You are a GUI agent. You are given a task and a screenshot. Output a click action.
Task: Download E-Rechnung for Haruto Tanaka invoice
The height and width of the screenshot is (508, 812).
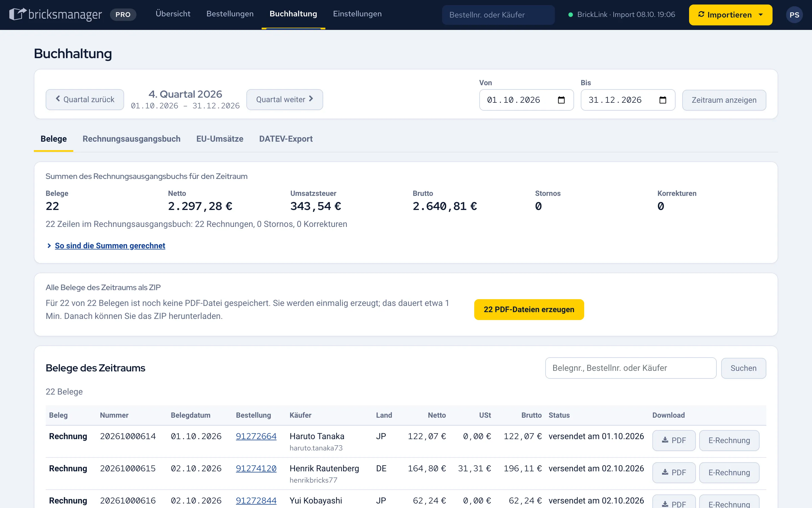(729, 441)
